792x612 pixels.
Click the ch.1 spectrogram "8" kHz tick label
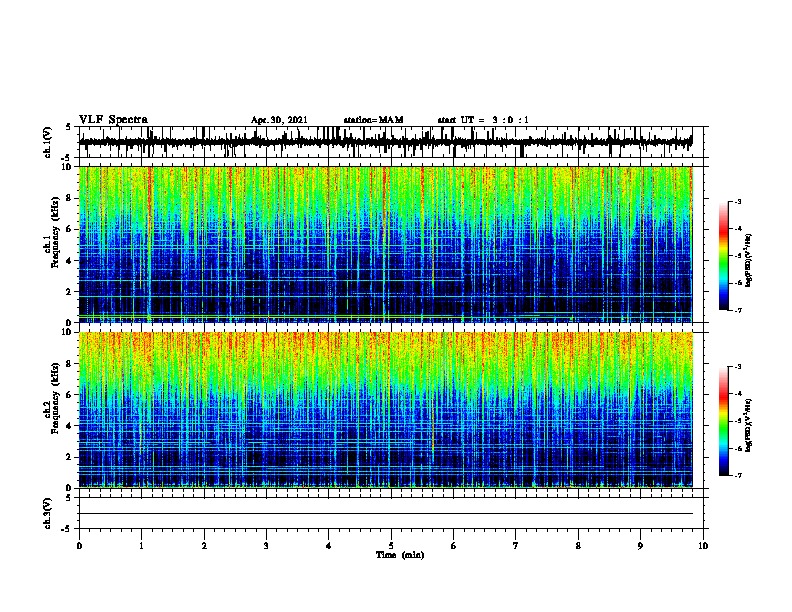70,198
